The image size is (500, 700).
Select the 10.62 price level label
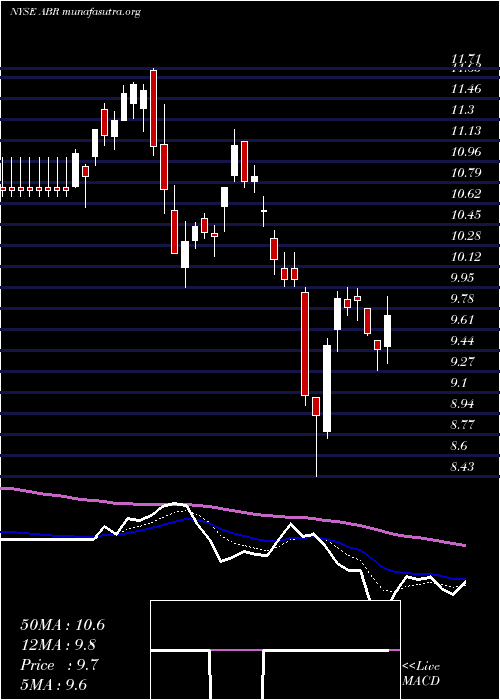pyautogui.click(x=466, y=194)
